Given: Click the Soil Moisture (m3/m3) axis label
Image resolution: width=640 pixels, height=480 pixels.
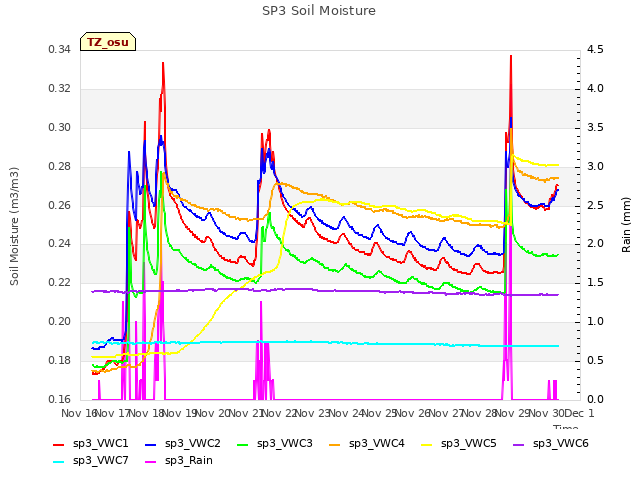Looking at the screenshot, I should (x=14, y=226).
